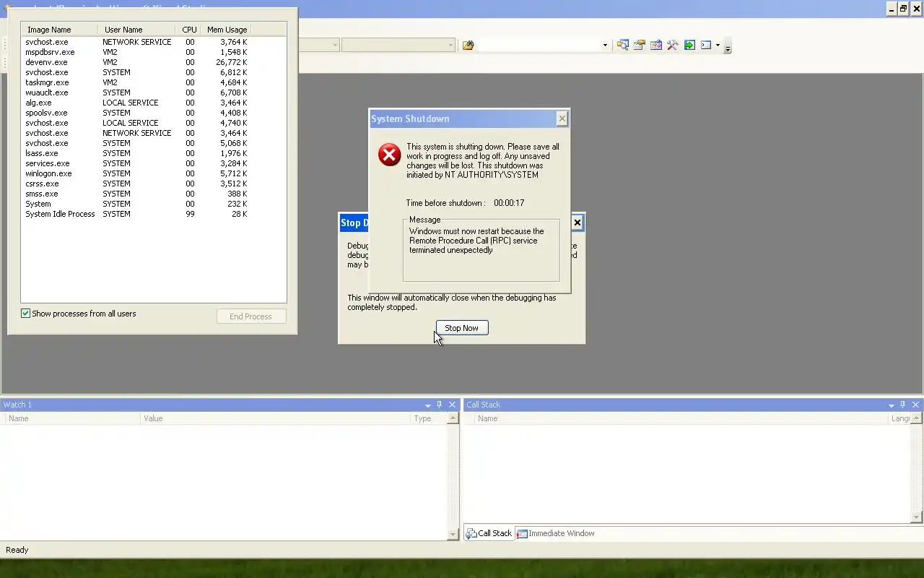Switch to the Immediate Window tab
The width and height of the screenshot is (924, 578).
click(x=556, y=533)
